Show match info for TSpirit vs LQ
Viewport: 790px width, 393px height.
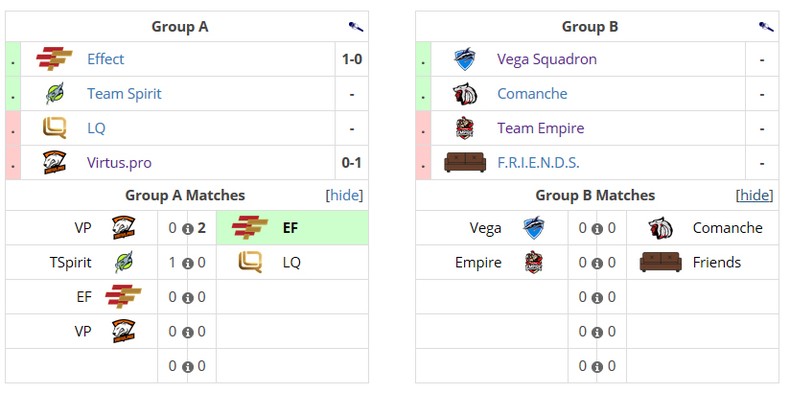[187, 264]
